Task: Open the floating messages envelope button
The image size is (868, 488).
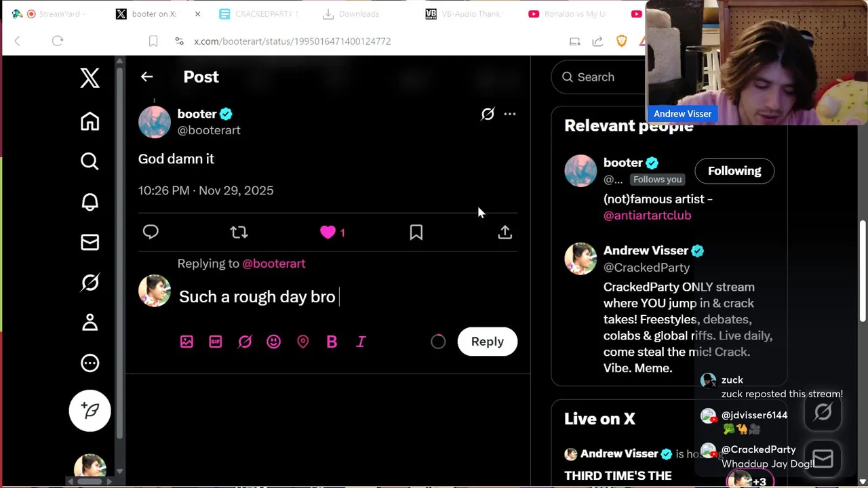Action: 823,459
